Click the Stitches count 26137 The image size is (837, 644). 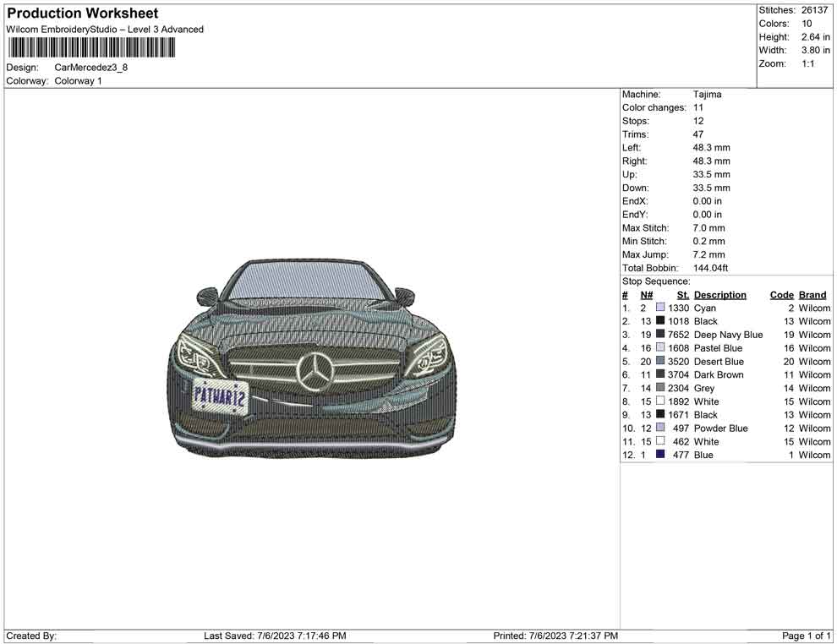coord(814,10)
